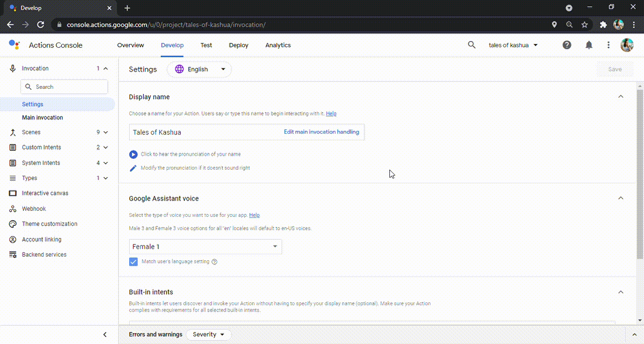Click the location pin icon in address bar
The height and width of the screenshot is (344, 644).
point(554,24)
